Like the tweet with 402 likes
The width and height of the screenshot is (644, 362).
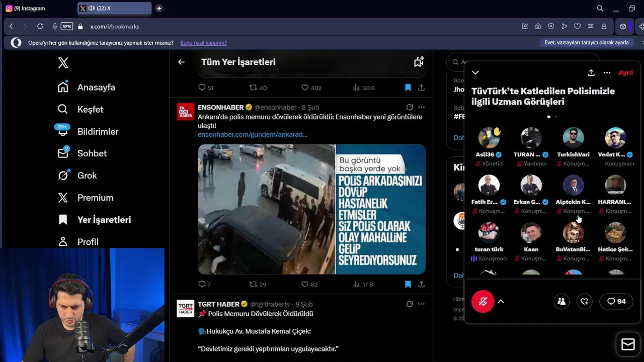point(311,87)
